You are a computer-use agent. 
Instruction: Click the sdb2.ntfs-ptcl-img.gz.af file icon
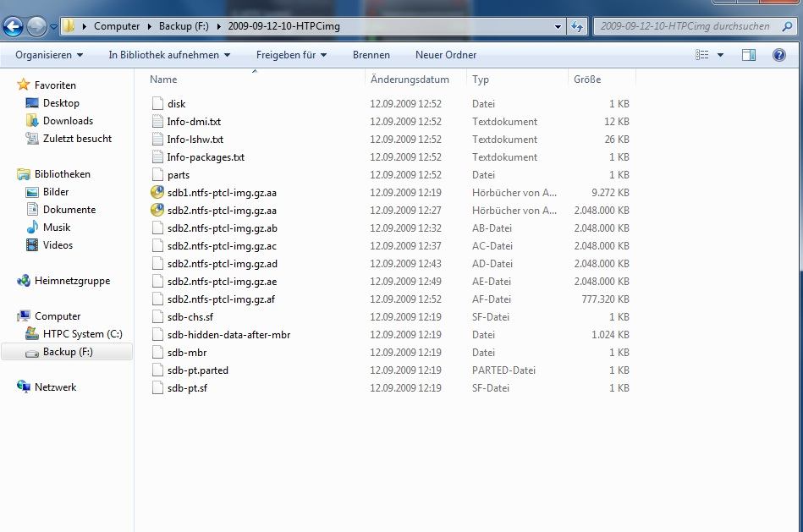pos(157,299)
